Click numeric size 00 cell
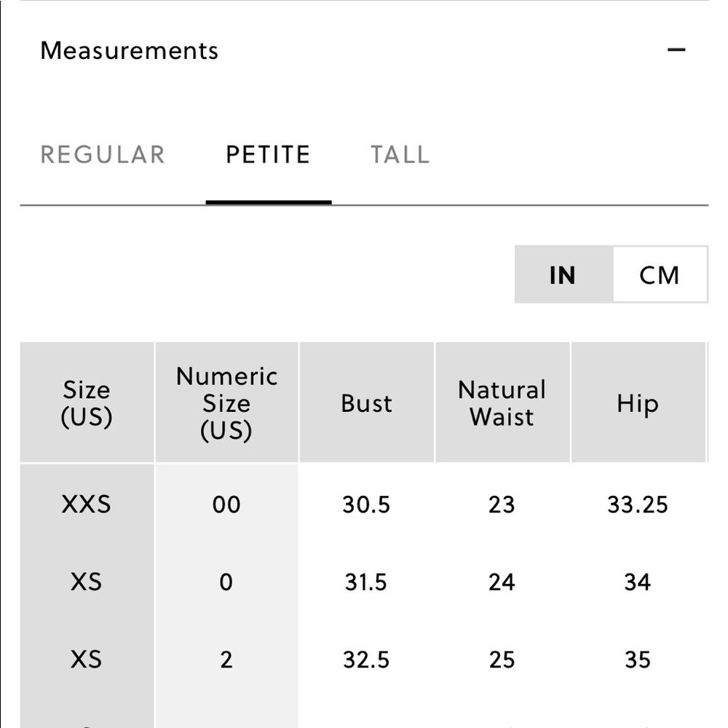The image size is (728, 728). click(x=226, y=505)
